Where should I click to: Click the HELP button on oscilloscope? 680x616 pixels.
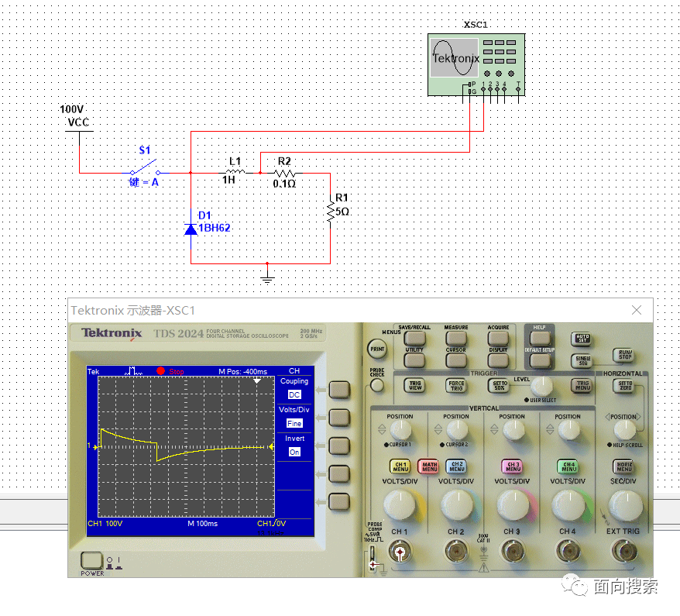(x=540, y=338)
